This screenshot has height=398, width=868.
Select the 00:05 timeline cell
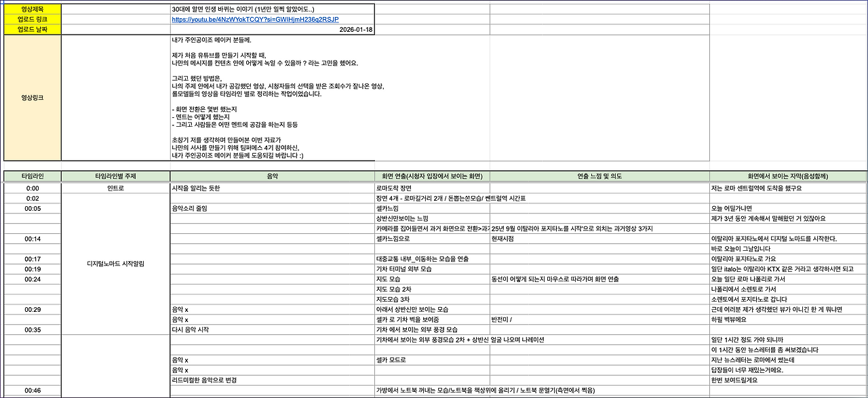[x=32, y=208]
